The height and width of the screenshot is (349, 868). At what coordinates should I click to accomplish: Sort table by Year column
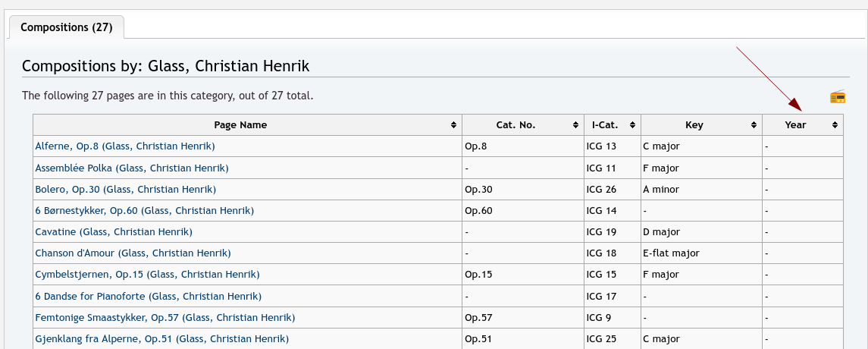(835, 125)
